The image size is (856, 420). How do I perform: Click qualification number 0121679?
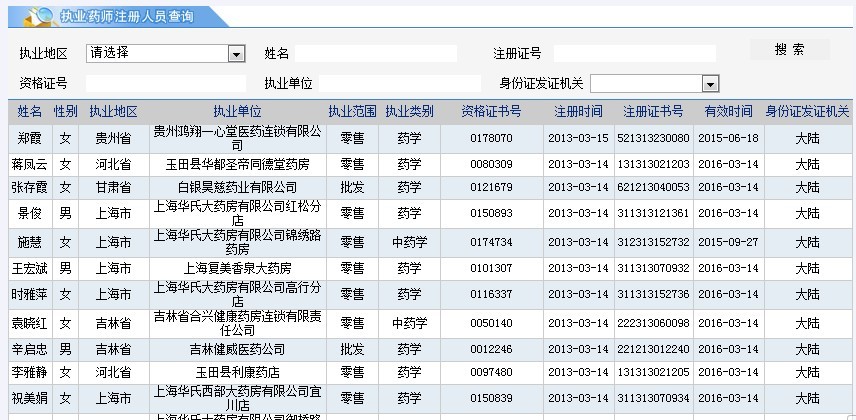[491, 187]
